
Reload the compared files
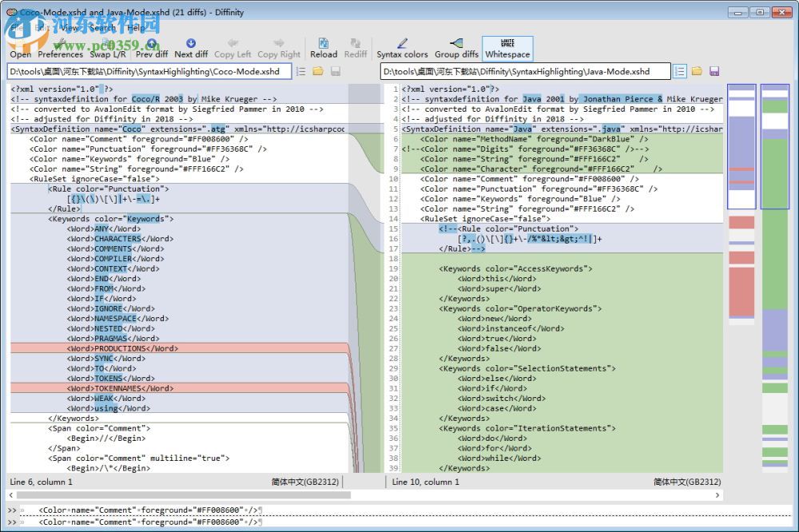[x=324, y=48]
